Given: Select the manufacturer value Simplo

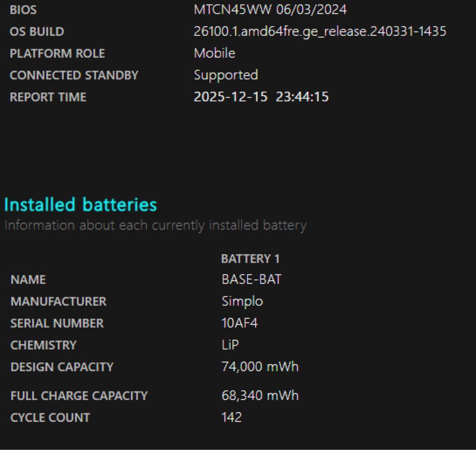Looking at the screenshot, I should 242,301.
